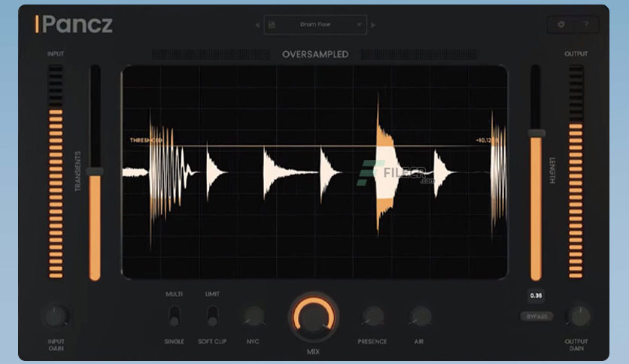
Task: Click the Output Gain knob
Action: (x=579, y=316)
